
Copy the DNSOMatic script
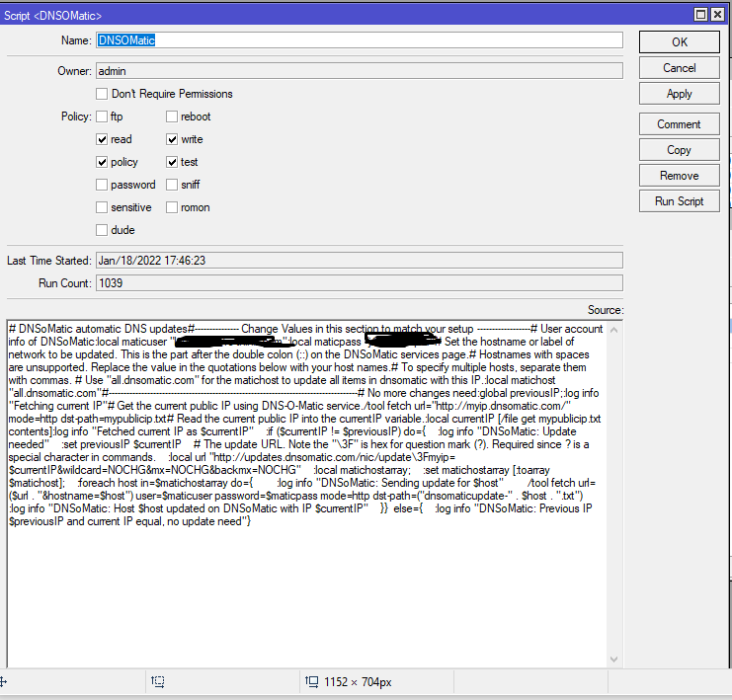[680, 150]
